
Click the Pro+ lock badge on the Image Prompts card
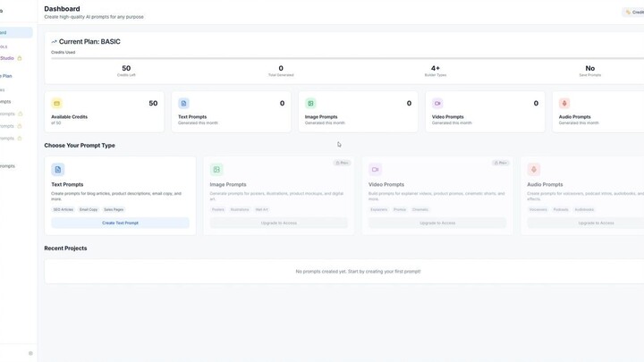[342, 163]
